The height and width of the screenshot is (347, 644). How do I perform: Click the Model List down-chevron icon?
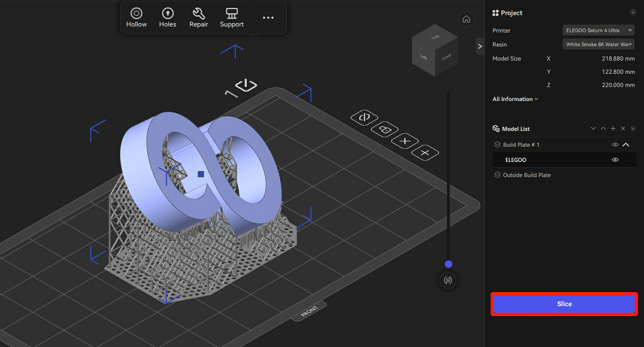click(593, 129)
